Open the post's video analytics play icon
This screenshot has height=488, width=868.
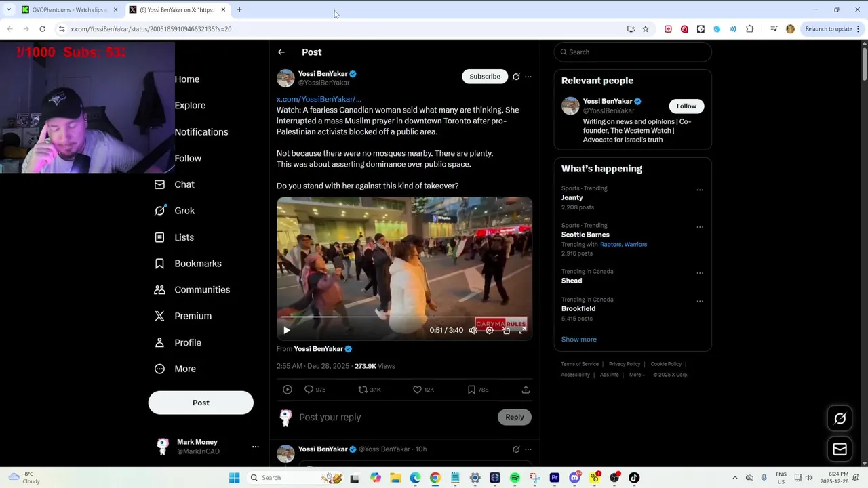click(288, 390)
